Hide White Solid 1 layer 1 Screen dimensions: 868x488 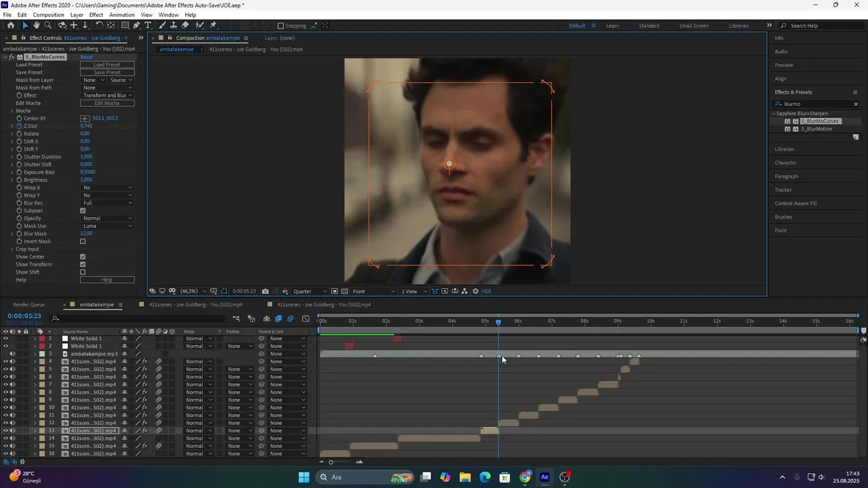(5, 338)
